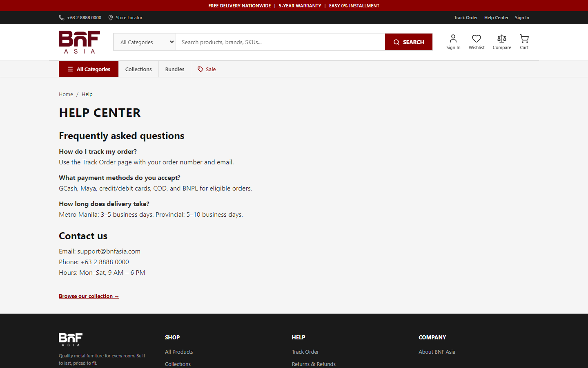This screenshot has height=368, width=588.
Task: Click the FREE DELIVERY NATIONWIDE banner text
Action: [x=240, y=6]
